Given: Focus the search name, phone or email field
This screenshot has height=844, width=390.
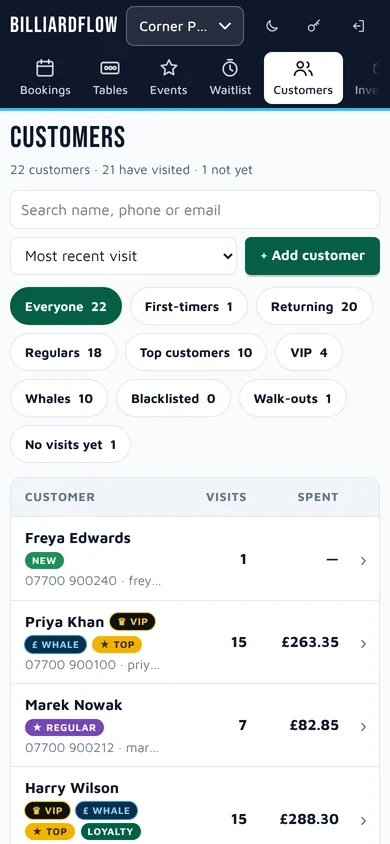Looking at the screenshot, I should pyautogui.click(x=195, y=210).
